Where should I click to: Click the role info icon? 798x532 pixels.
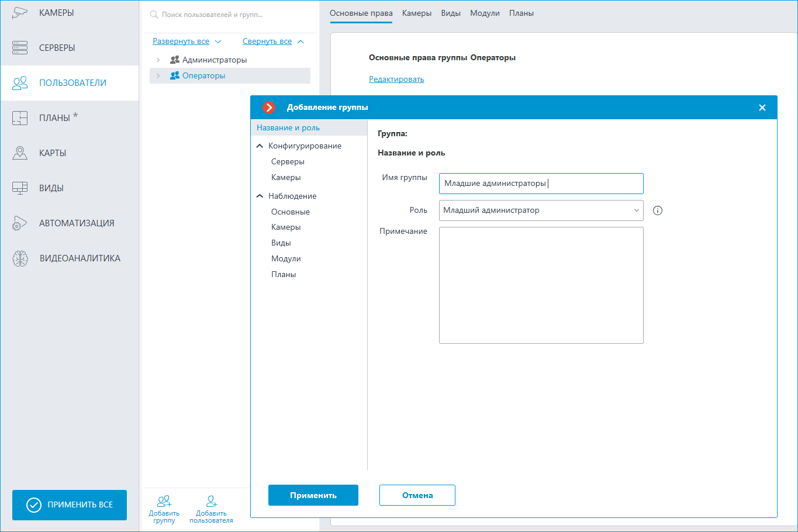point(658,210)
